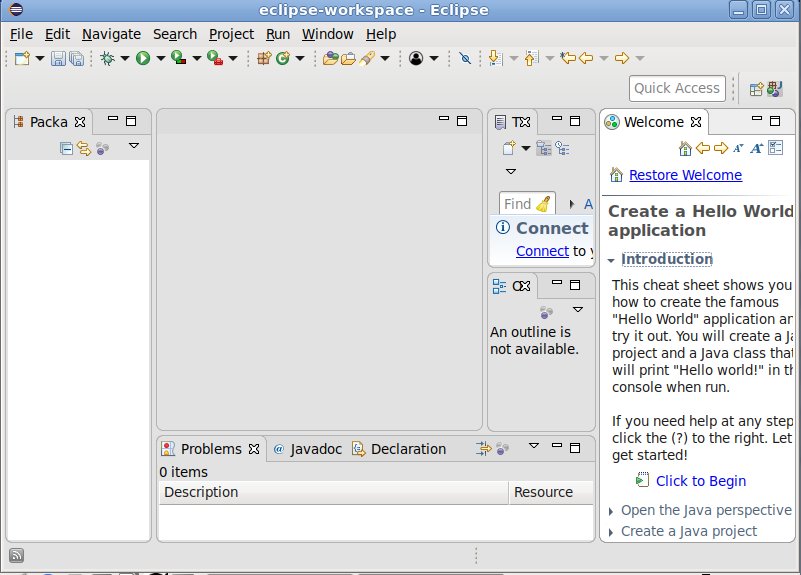Viewport: 801px width, 575px height.
Task: Open Outline view menu triangle
Action: (578, 309)
